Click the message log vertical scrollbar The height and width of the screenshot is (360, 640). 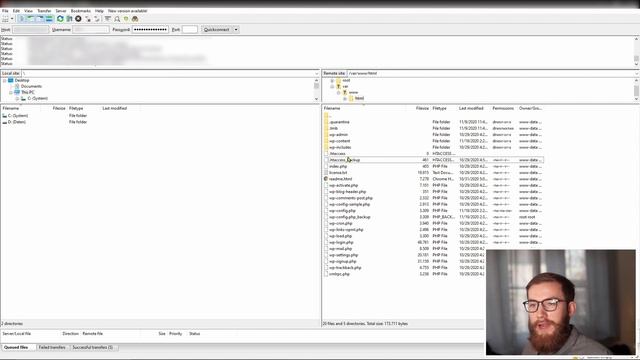(x=636, y=51)
